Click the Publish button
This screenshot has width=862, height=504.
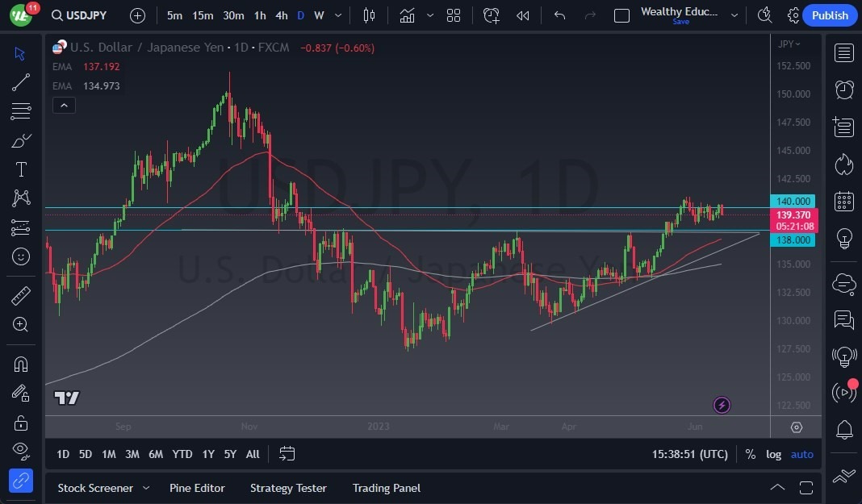click(830, 15)
